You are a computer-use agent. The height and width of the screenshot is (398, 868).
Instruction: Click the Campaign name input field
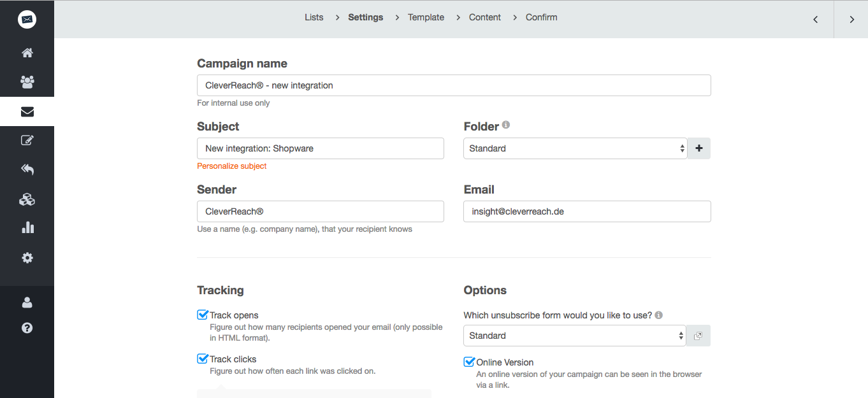454,85
